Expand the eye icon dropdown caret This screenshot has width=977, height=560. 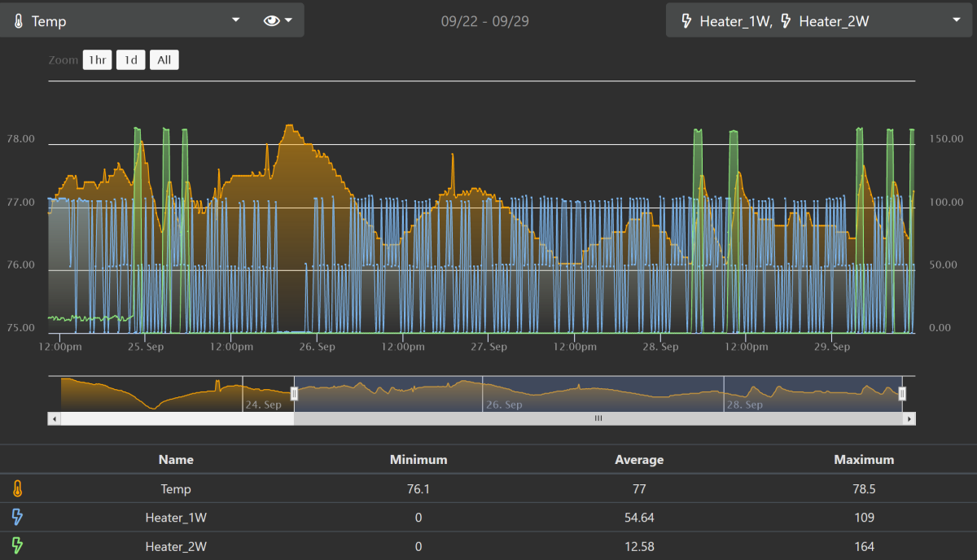tap(289, 20)
